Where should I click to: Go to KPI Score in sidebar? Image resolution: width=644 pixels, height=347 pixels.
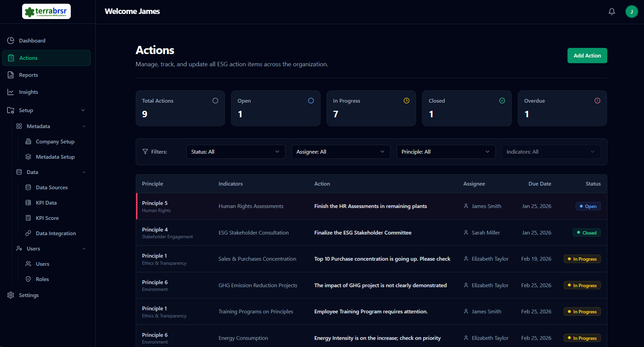47,218
